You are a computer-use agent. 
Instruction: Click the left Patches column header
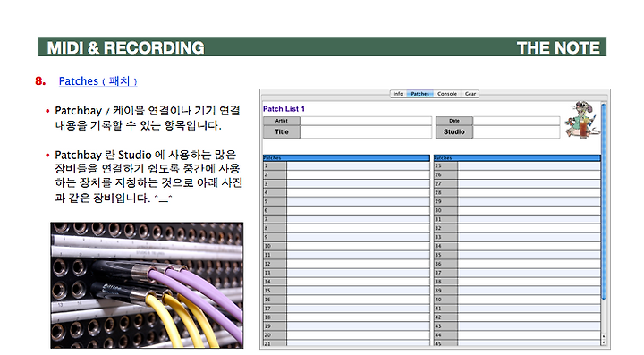tap(346, 158)
